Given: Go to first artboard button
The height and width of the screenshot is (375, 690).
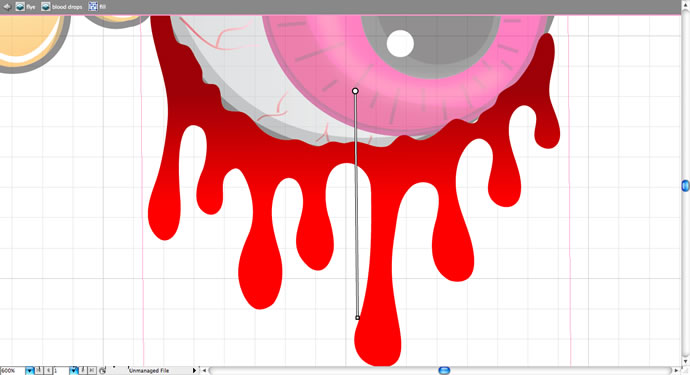Looking at the screenshot, I should coord(39,371).
